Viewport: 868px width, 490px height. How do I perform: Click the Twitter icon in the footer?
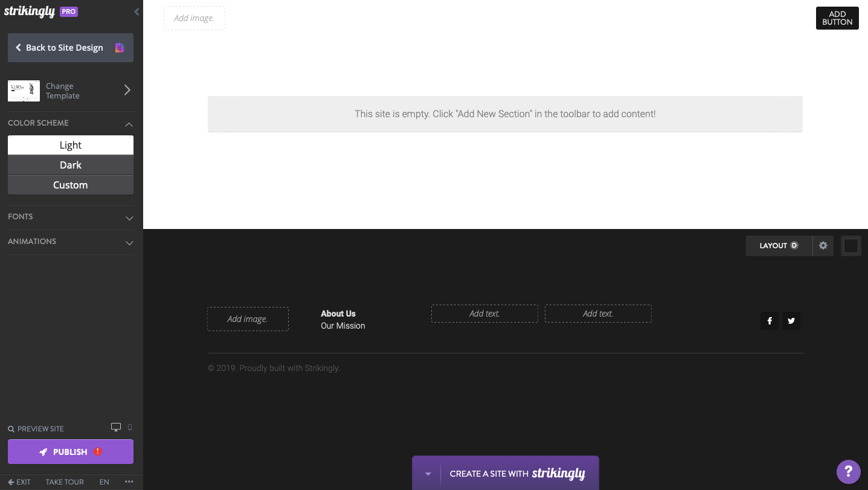click(791, 321)
